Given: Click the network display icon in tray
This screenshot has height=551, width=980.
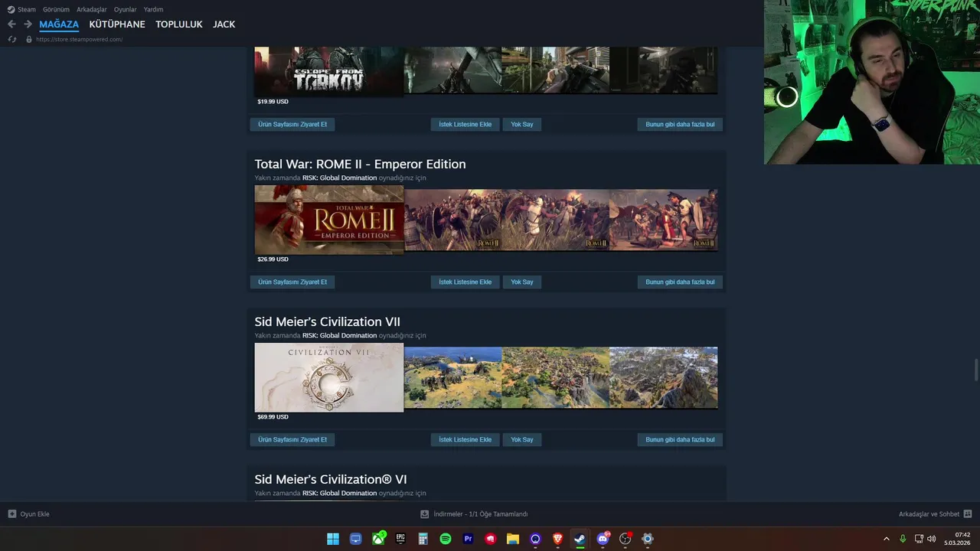Looking at the screenshot, I should 919,539.
